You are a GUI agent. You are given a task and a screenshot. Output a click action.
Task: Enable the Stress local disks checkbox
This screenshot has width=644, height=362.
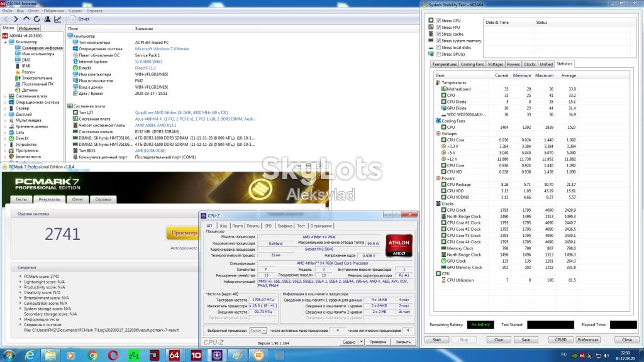tap(438, 48)
